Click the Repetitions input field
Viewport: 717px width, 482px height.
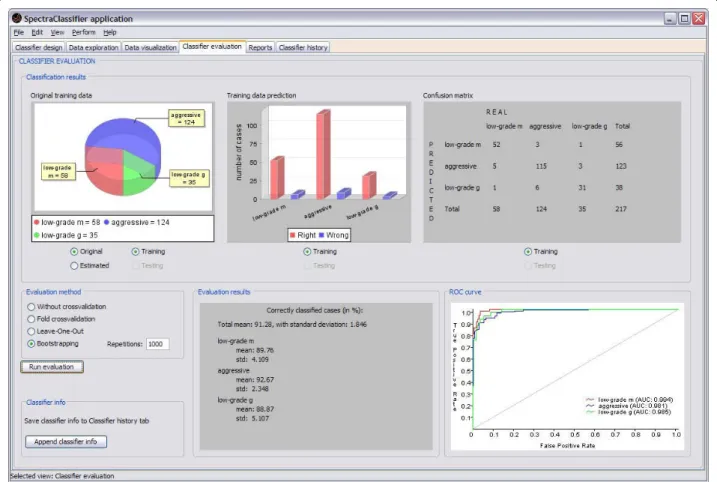(158, 344)
